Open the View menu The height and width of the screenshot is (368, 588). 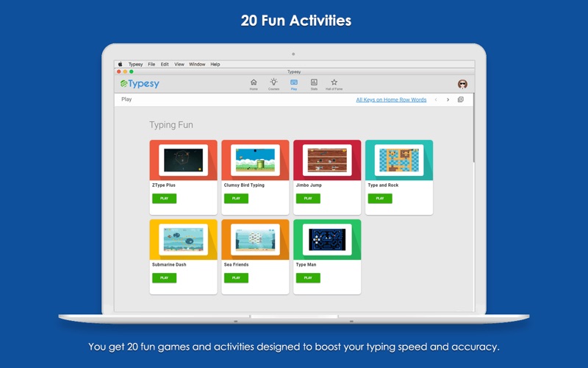click(179, 64)
